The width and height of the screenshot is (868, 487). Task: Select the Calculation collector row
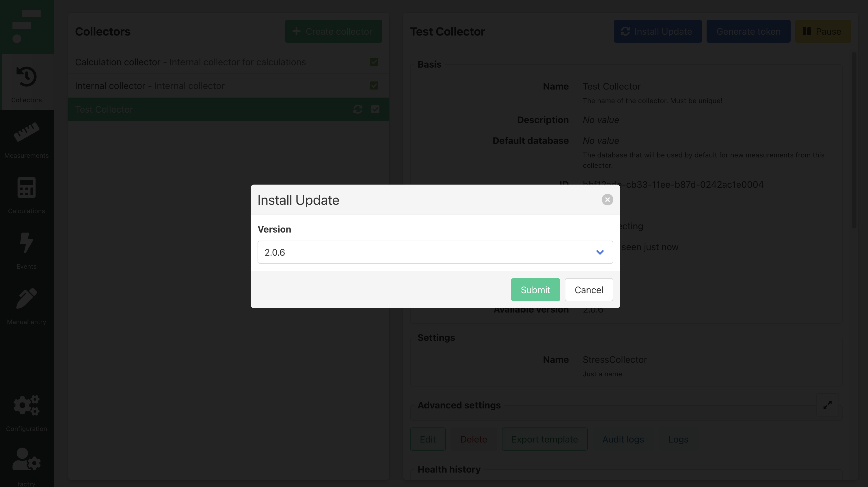(228, 62)
